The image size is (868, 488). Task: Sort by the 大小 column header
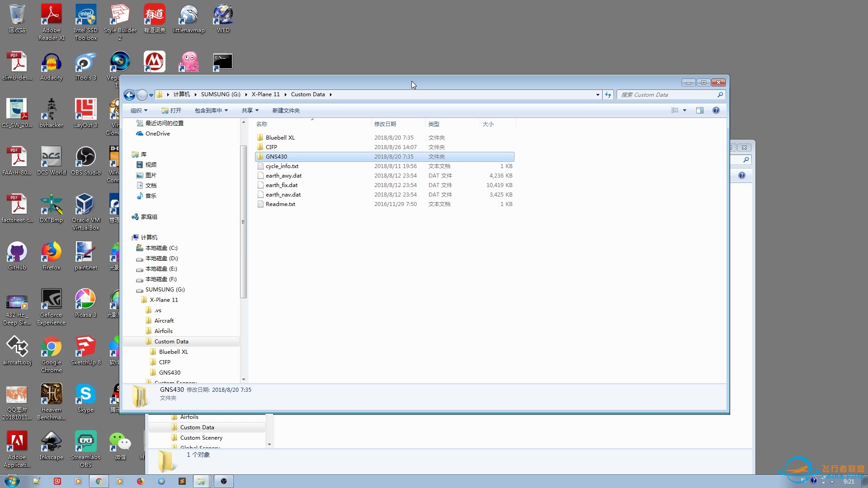pyautogui.click(x=497, y=124)
